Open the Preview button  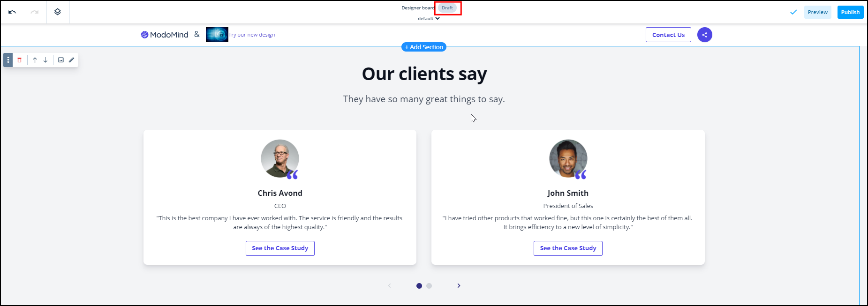tap(817, 12)
